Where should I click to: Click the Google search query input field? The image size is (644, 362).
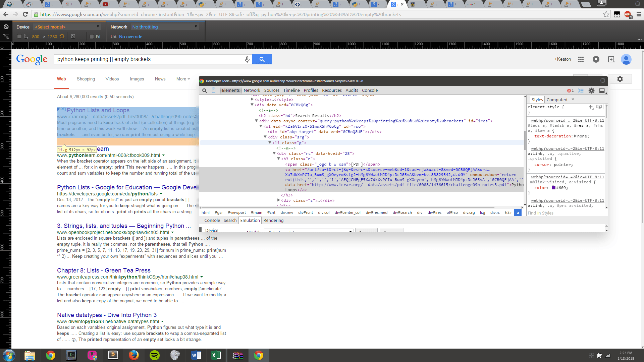click(149, 59)
